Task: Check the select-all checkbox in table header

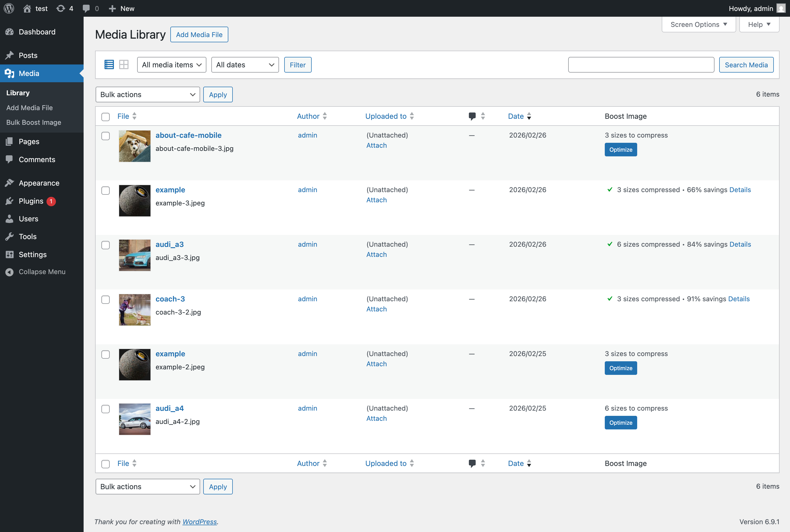Action: (105, 117)
